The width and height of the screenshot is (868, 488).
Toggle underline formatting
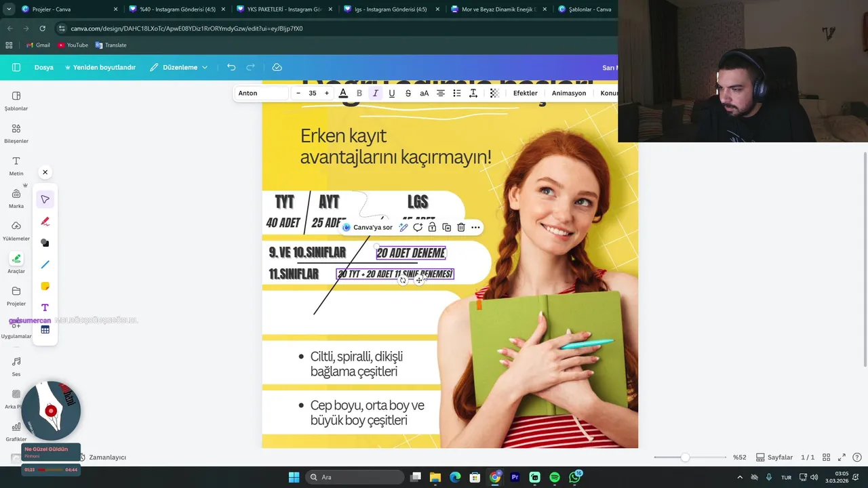(392, 93)
